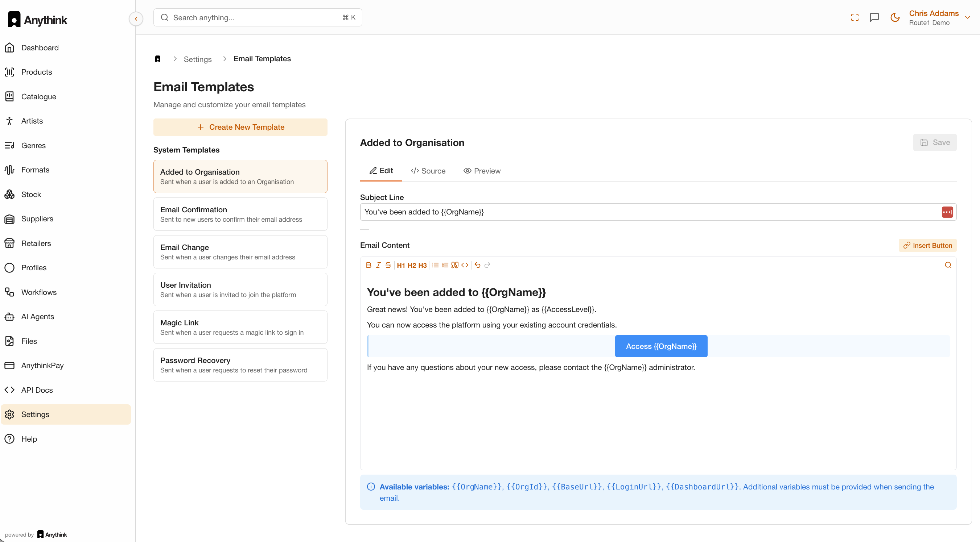Click Create New Template button

pyautogui.click(x=240, y=127)
